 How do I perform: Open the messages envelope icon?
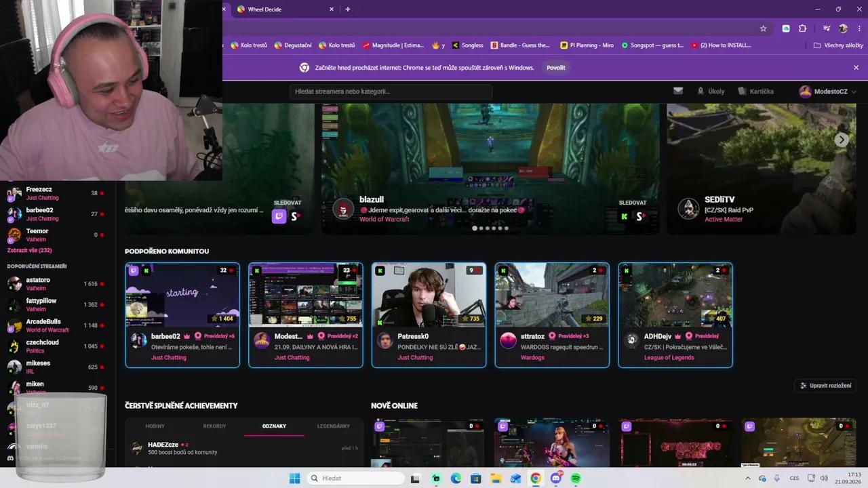pyautogui.click(x=678, y=91)
